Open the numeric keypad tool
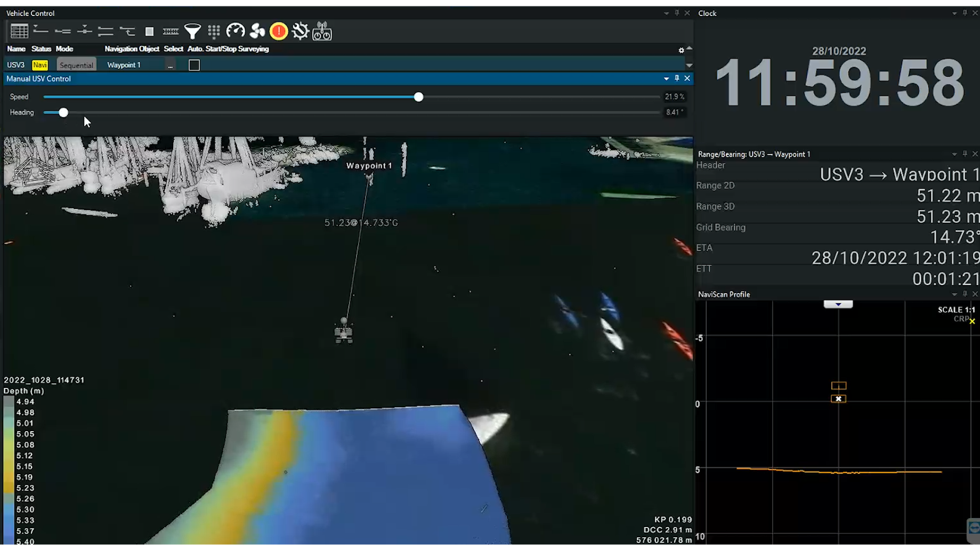 click(x=214, y=31)
